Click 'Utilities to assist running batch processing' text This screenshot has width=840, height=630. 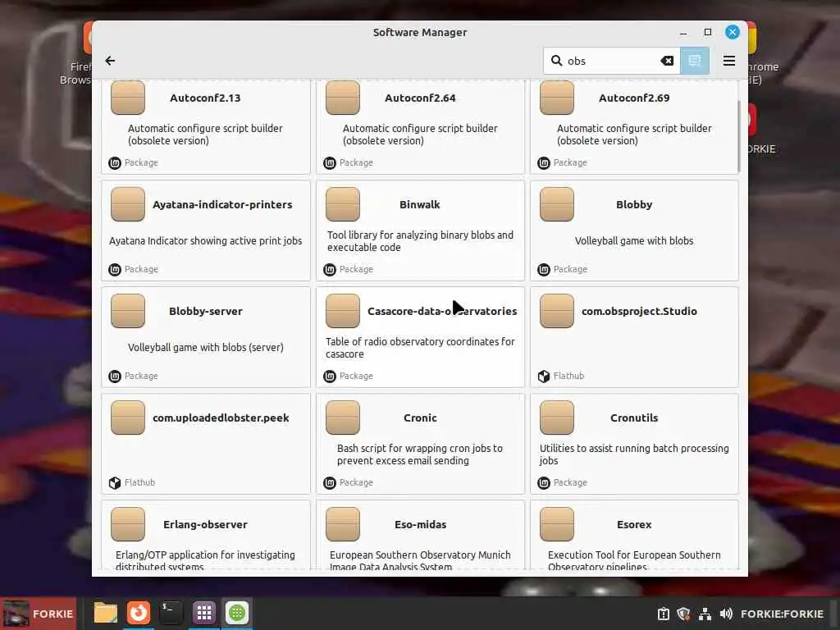click(634, 454)
